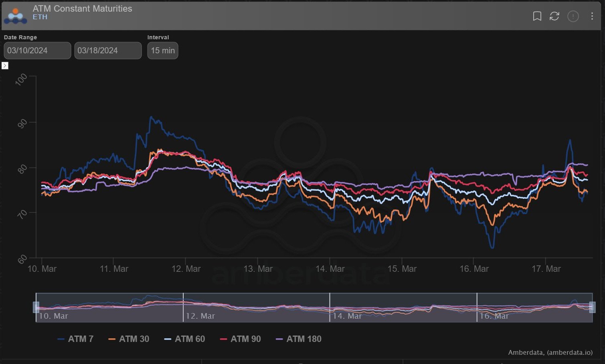Screen dimensions: 605x364
Task: Expand the side panel arrow
Action: [5, 65]
